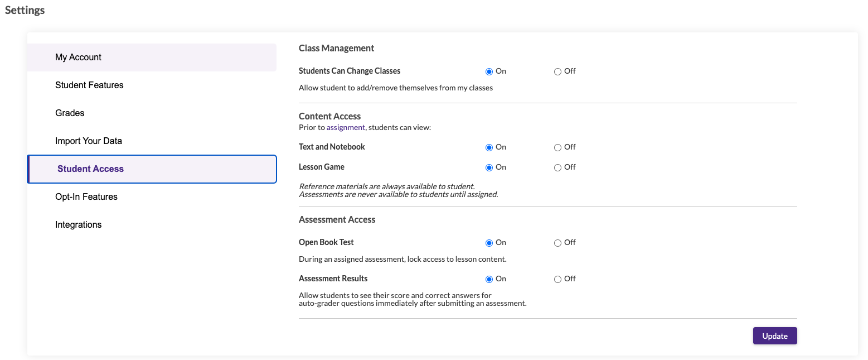The height and width of the screenshot is (360, 868).
Task: Open the Student Access section
Action: [x=90, y=169]
